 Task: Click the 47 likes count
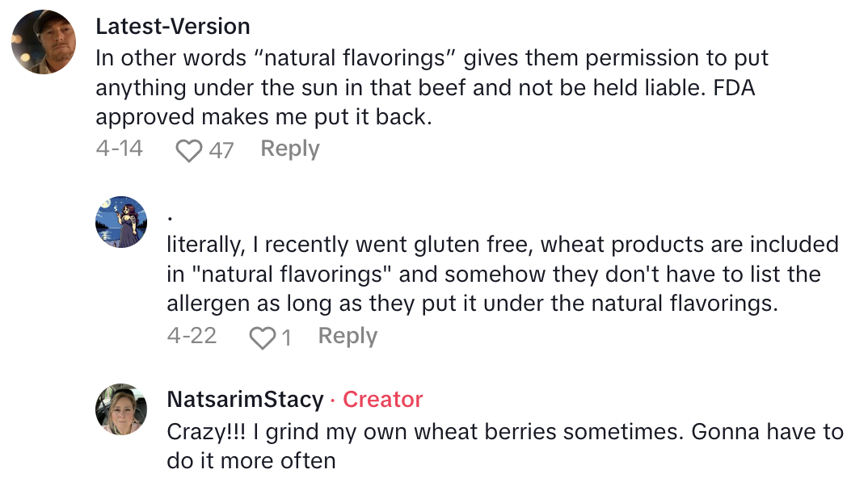[221, 150]
